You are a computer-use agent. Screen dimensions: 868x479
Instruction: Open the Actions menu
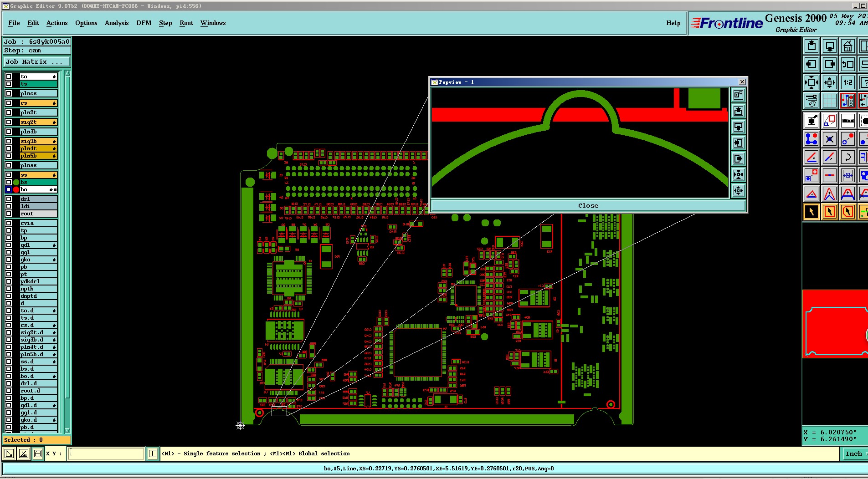(x=57, y=23)
